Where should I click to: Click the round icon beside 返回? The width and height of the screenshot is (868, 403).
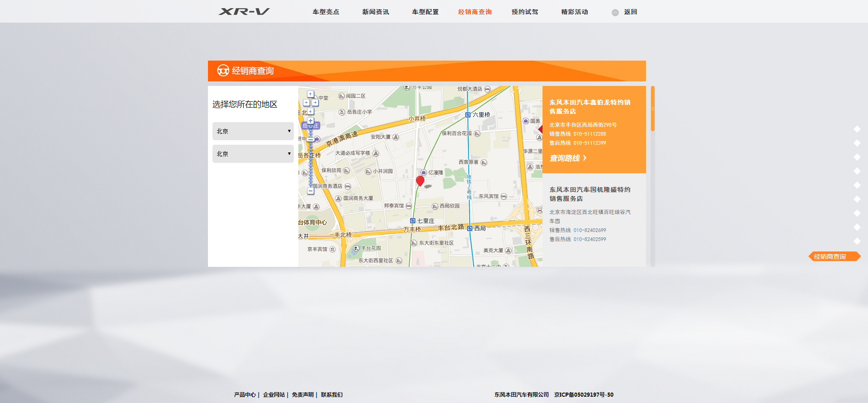tap(615, 13)
